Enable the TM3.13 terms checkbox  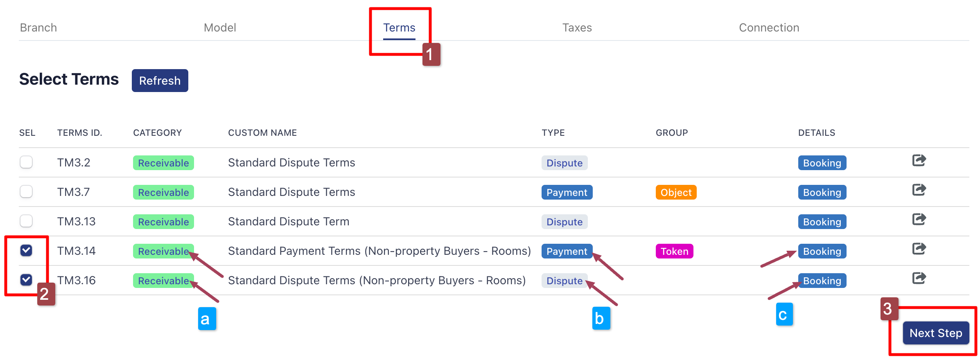click(26, 221)
